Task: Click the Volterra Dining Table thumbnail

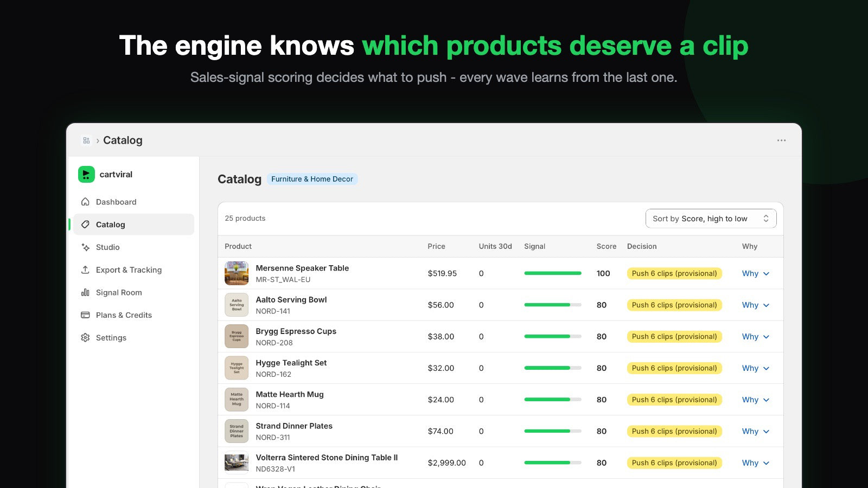Action: 237,463
